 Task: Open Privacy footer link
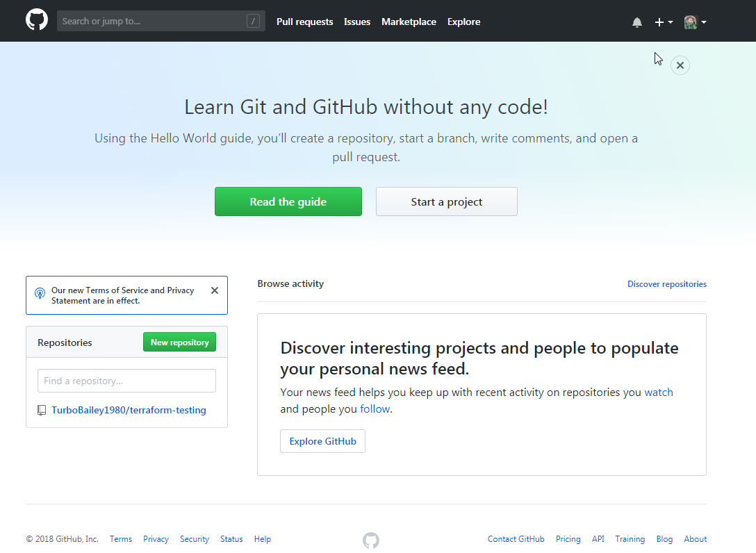[x=156, y=539]
